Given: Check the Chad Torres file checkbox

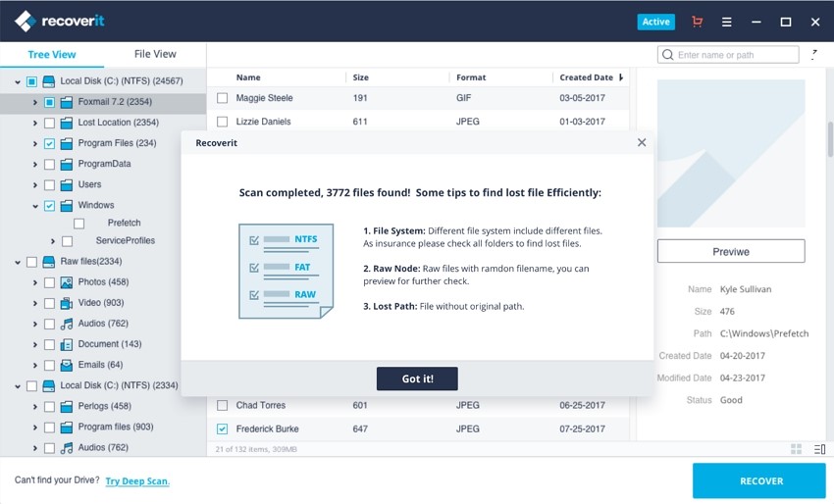Looking at the screenshot, I should point(223,406).
